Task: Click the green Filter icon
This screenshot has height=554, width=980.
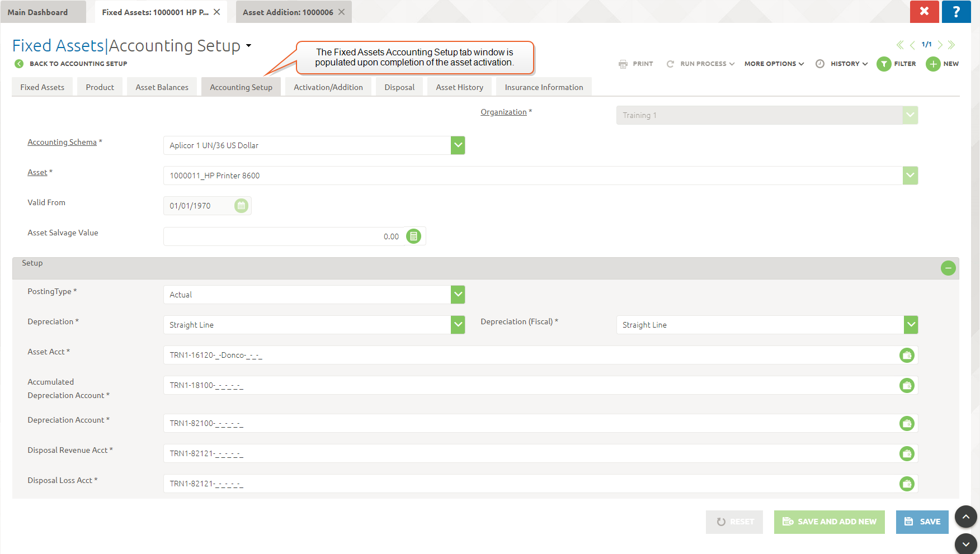Action: [x=884, y=64]
